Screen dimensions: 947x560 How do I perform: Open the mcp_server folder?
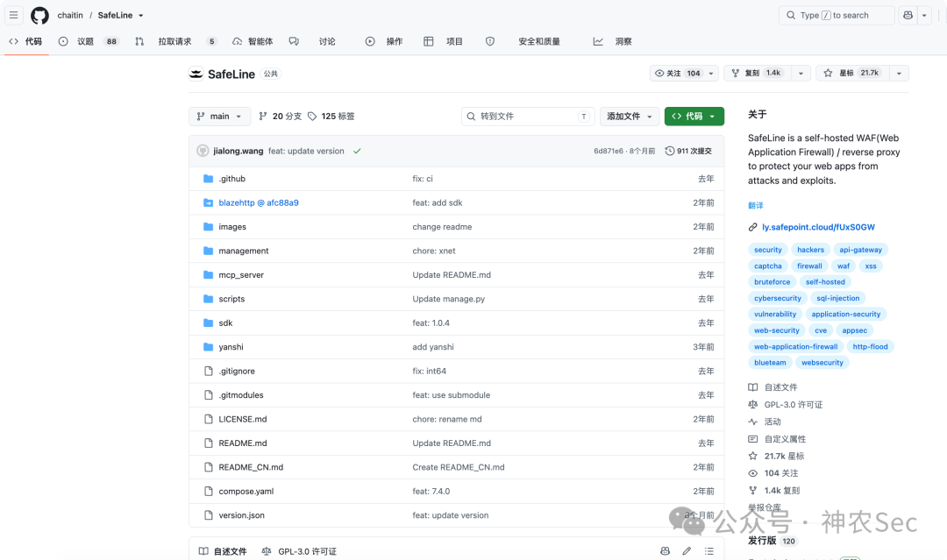point(241,274)
